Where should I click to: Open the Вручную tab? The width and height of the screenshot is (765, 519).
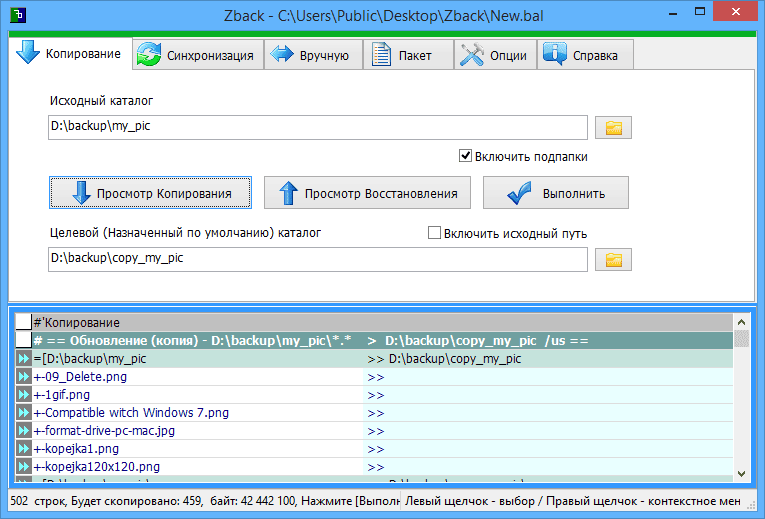tap(313, 55)
